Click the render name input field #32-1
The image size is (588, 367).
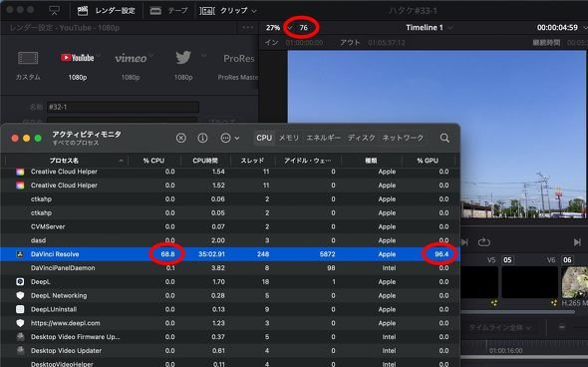coord(123,108)
